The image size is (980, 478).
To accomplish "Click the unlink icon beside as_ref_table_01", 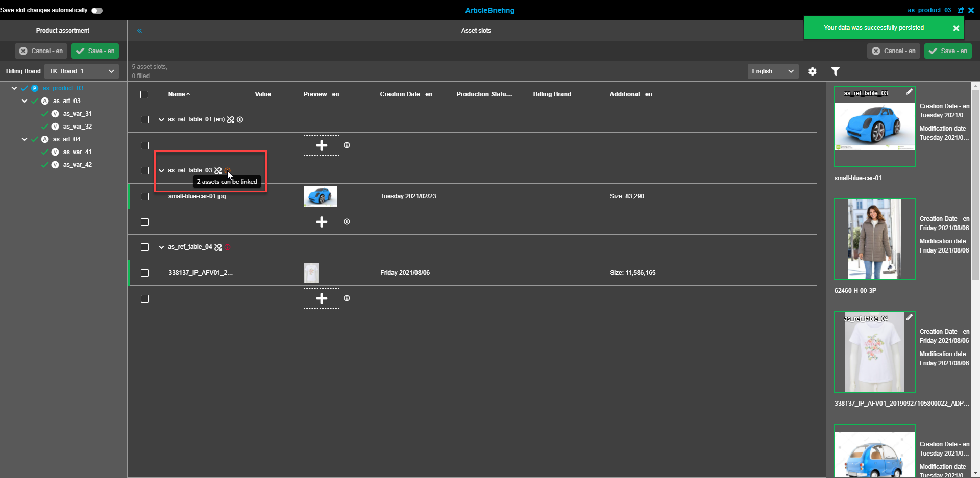I will (231, 119).
